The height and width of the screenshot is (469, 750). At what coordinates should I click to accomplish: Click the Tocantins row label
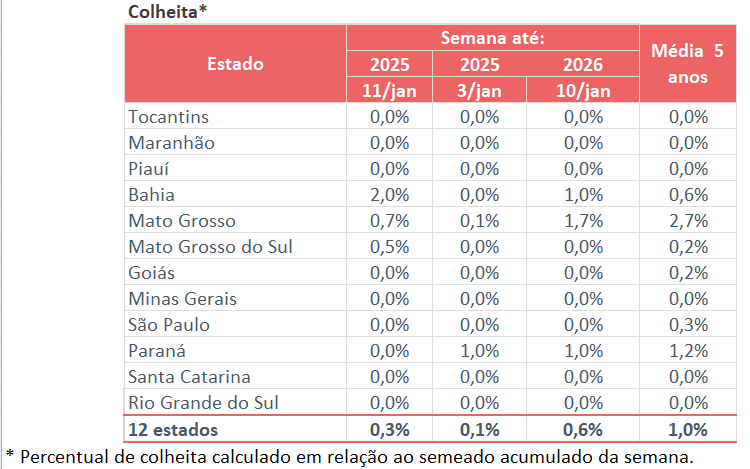(169, 117)
